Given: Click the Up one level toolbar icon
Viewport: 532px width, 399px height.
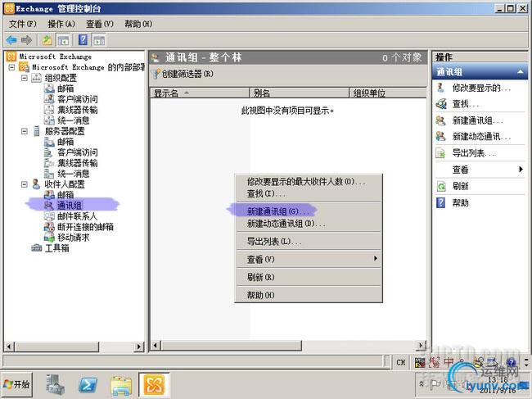Looking at the screenshot, I should (47, 40).
